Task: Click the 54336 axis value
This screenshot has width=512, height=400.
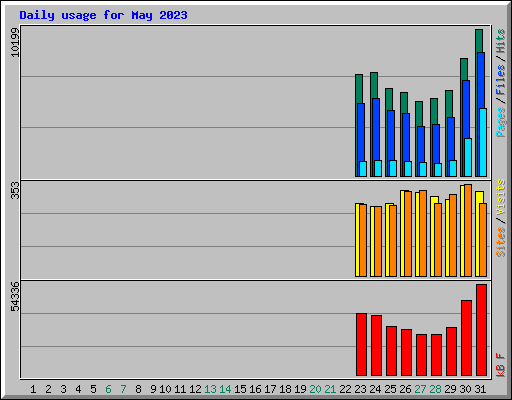Action: tap(15, 296)
